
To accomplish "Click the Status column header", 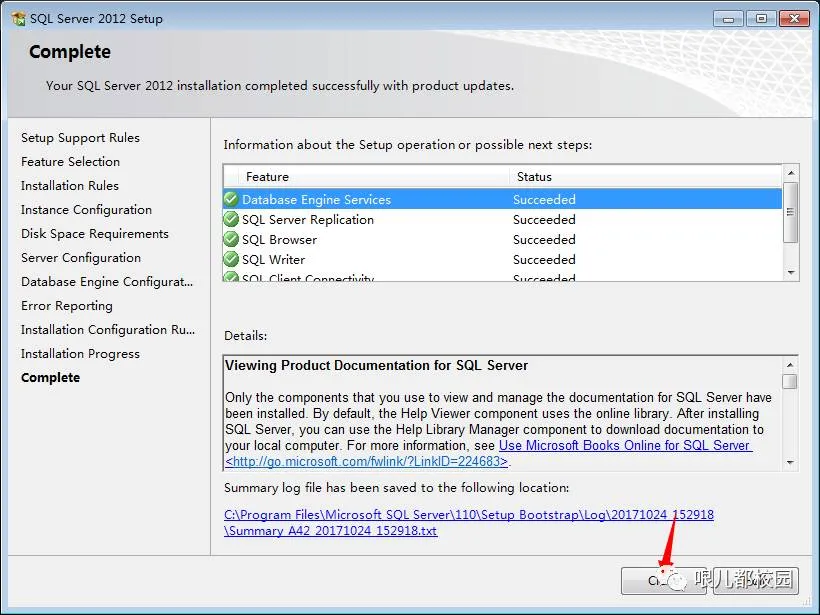I will (x=645, y=177).
